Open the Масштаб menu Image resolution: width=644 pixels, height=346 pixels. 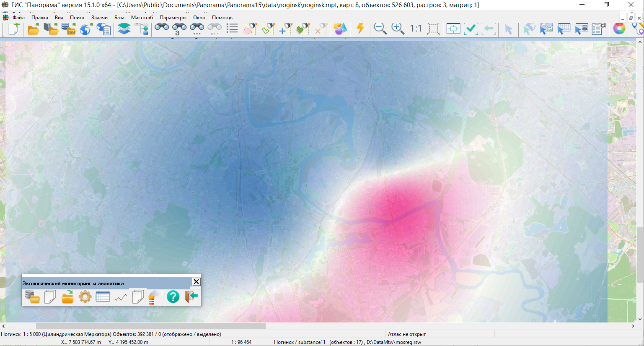pyautogui.click(x=142, y=18)
